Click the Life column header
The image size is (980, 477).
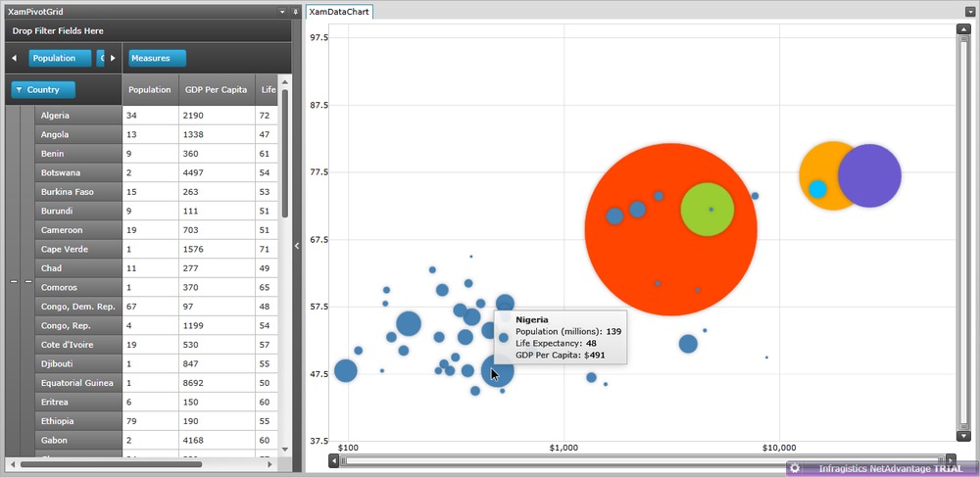(267, 90)
